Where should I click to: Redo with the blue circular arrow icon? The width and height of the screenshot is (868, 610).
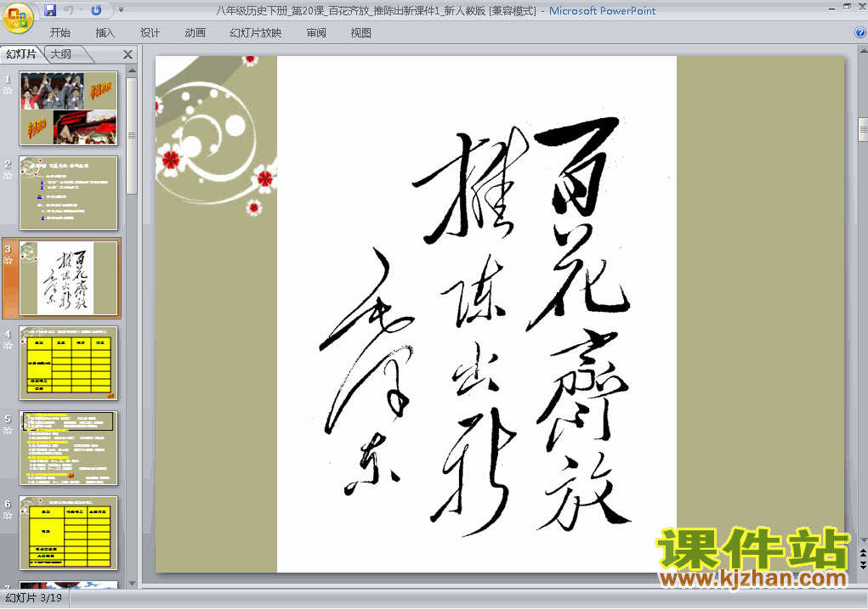pos(96,10)
